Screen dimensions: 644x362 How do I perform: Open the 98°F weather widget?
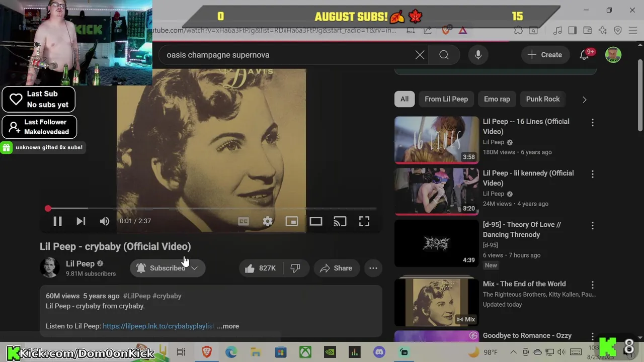(x=482, y=352)
